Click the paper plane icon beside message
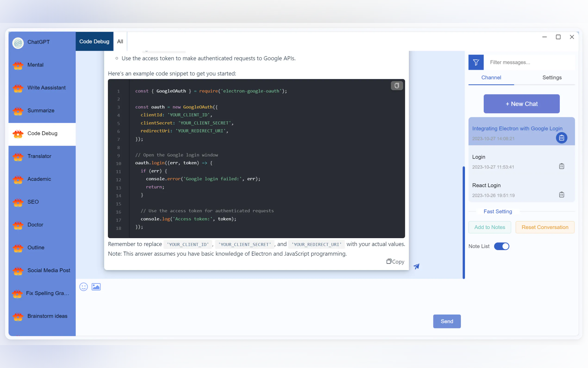The image size is (588, 368). tap(416, 266)
